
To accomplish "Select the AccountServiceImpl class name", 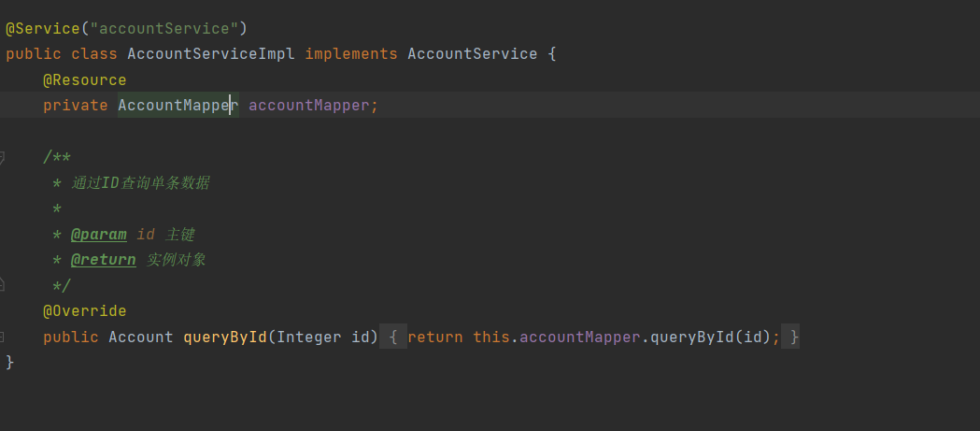I will pos(211,54).
